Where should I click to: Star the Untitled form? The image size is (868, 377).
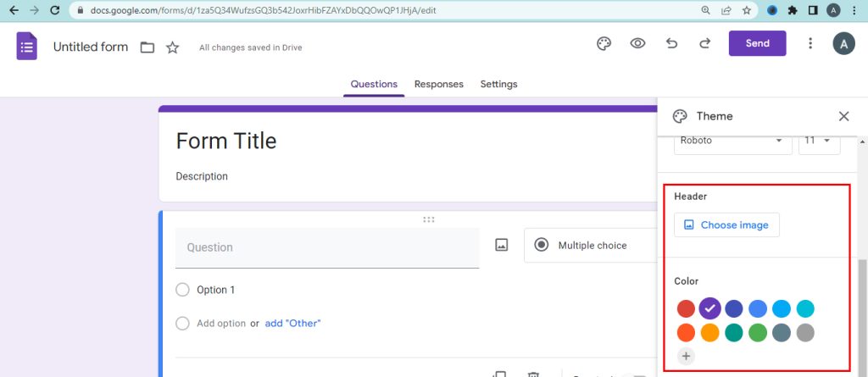tap(172, 47)
